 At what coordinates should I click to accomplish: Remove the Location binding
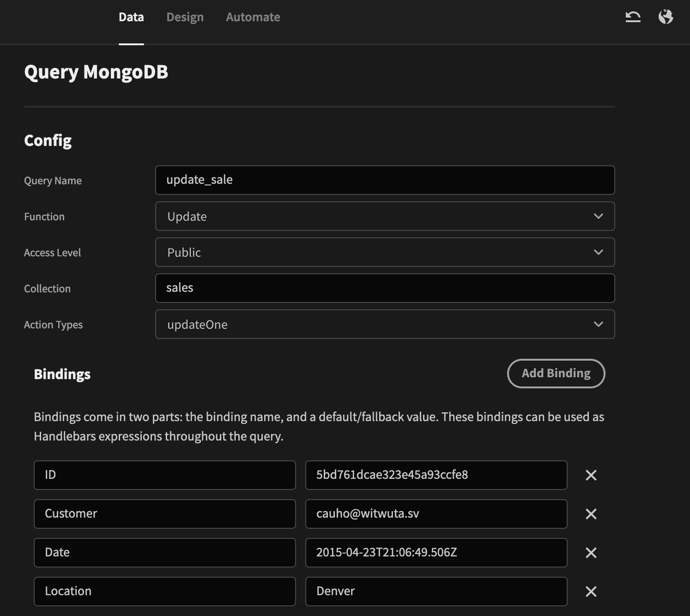(591, 592)
